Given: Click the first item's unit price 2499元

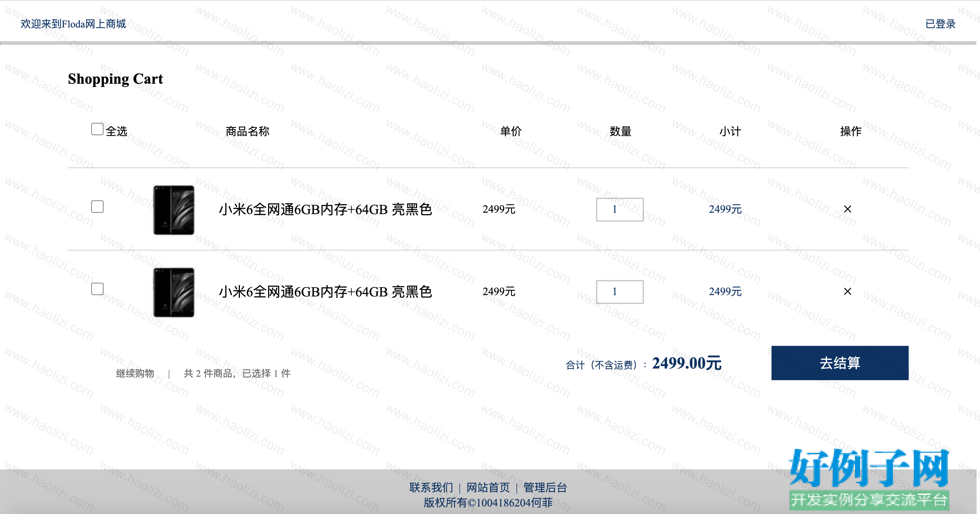Looking at the screenshot, I should tap(499, 209).
